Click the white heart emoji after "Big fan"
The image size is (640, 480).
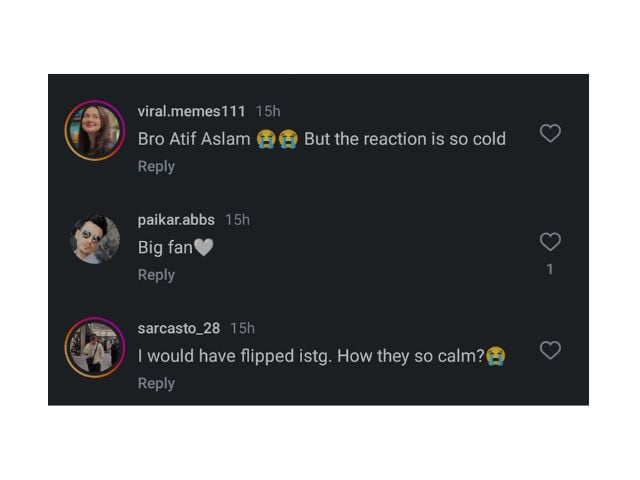(203, 248)
